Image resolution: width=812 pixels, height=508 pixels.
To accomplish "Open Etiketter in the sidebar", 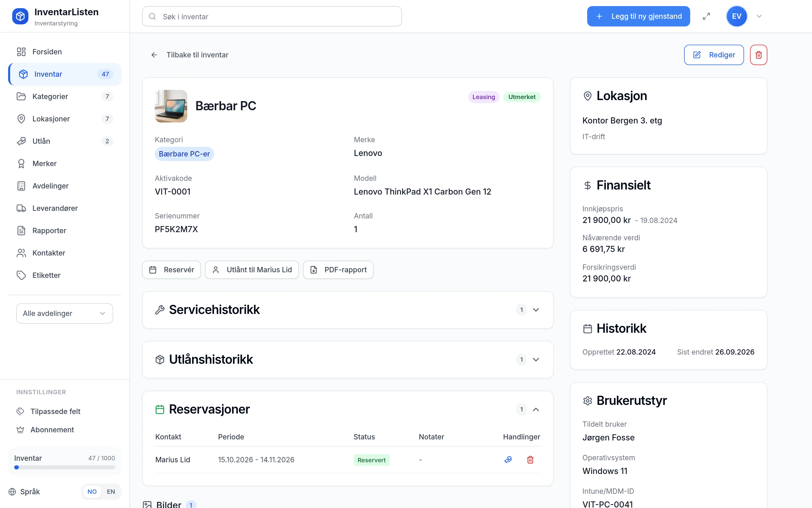I will tap(64, 275).
